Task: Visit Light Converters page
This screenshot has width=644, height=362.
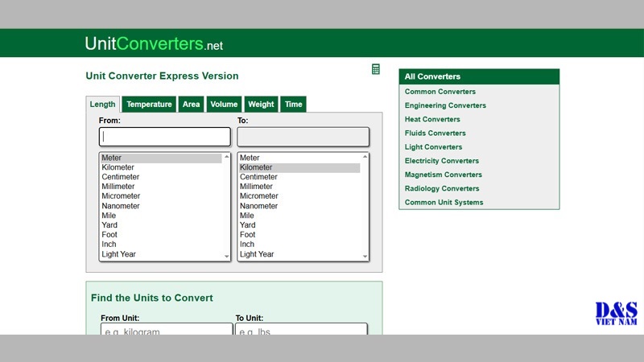Action: 433,147
